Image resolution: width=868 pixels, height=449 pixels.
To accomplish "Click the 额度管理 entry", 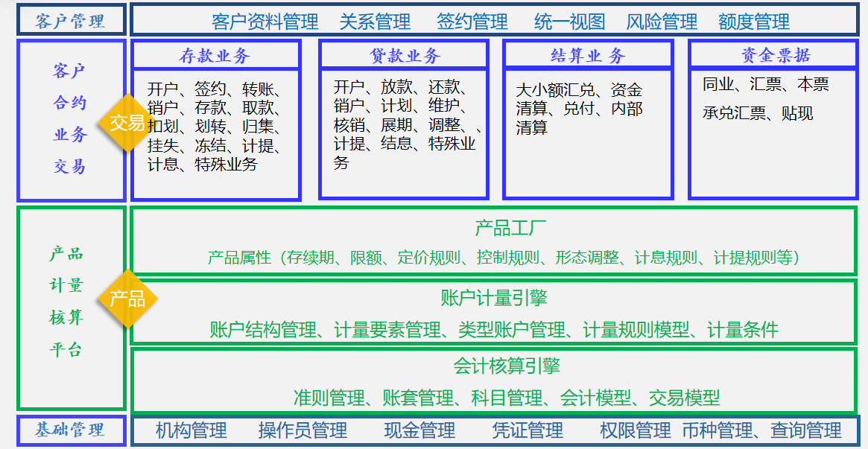I will coord(753,22).
